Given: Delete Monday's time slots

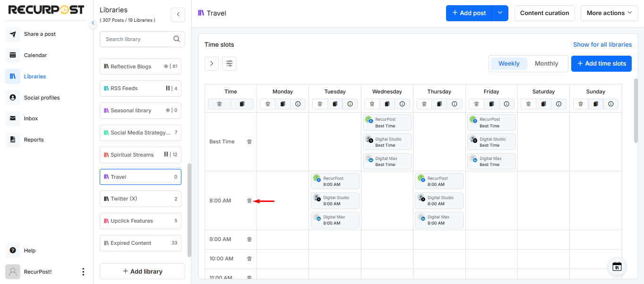Looking at the screenshot, I should tap(267, 104).
